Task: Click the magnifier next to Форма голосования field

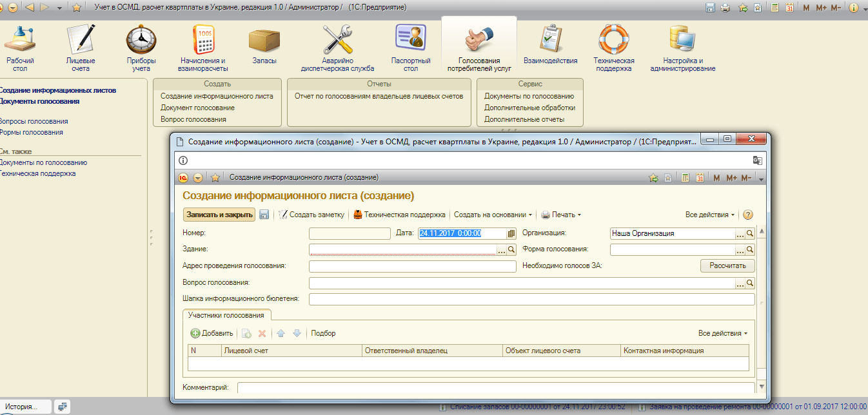Action: pos(750,249)
